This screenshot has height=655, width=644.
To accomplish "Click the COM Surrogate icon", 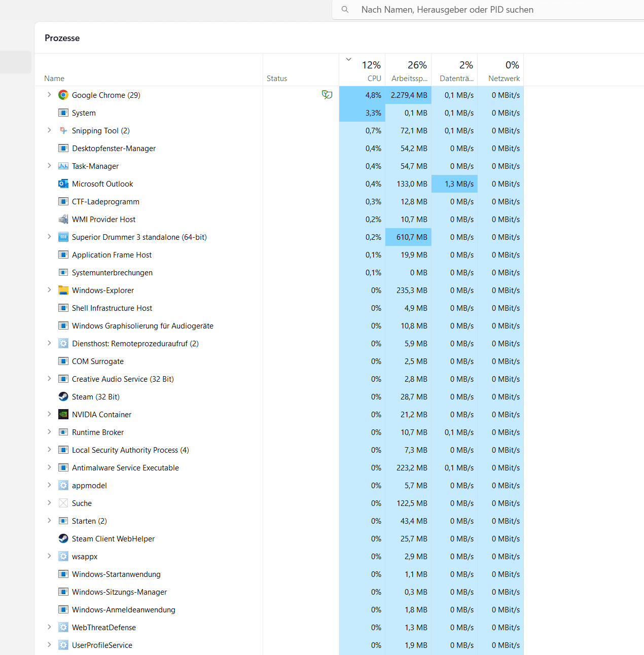I will click(x=63, y=361).
